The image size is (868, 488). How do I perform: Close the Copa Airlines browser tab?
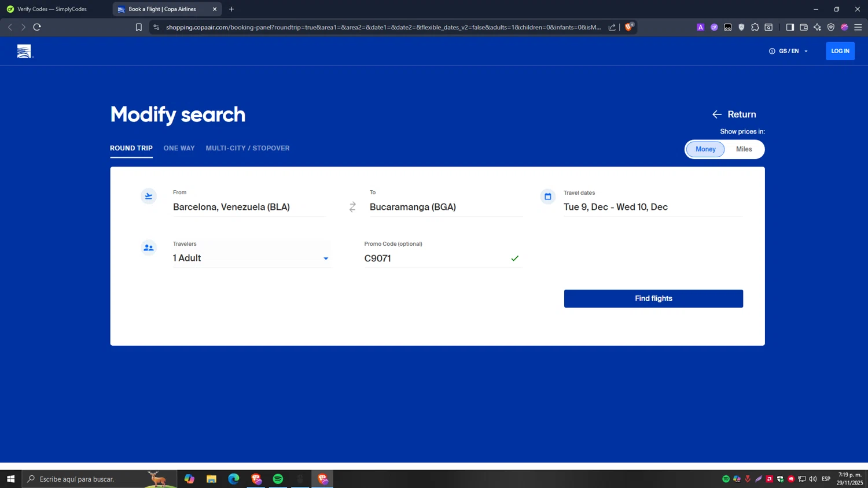[x=215, y=9]
